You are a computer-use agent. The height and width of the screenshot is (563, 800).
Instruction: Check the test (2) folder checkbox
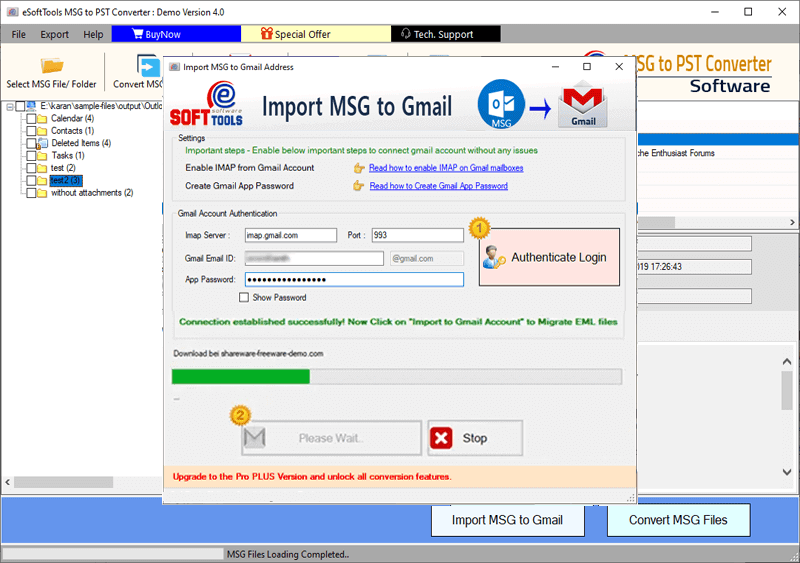[x=31, y=168]
